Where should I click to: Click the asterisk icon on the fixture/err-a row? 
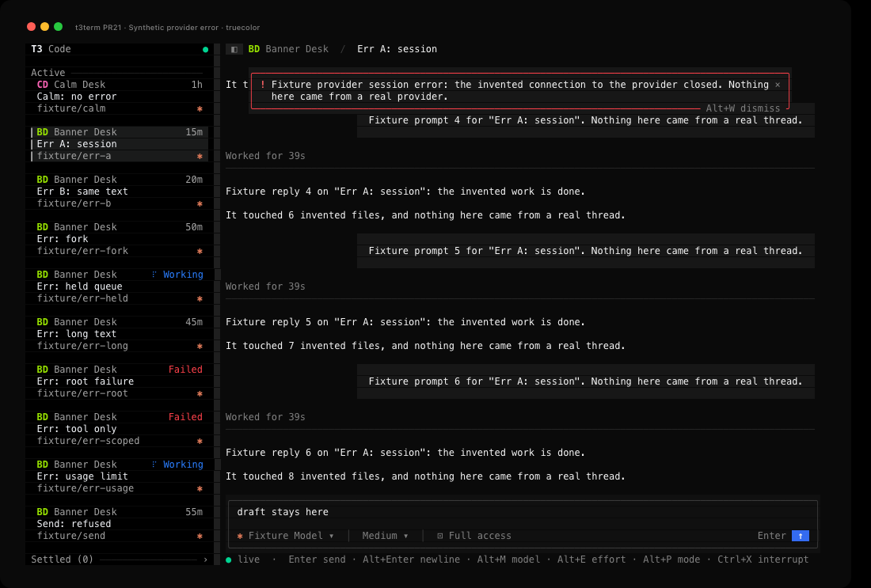[x=200, y=157]
